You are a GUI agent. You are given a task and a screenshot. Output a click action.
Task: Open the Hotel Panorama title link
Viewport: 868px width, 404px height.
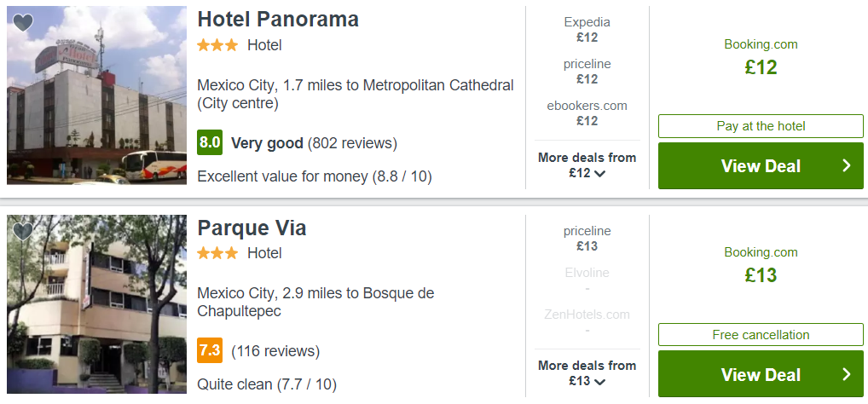click(278, 20)
